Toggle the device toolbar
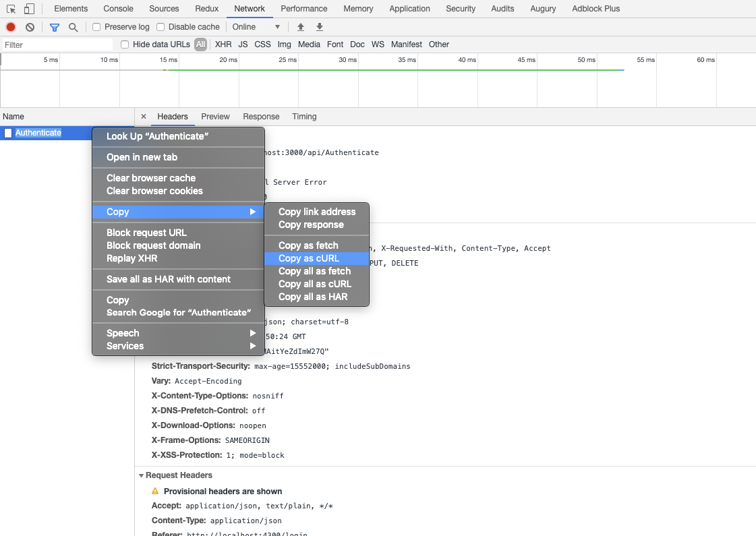 pos(28,8)
